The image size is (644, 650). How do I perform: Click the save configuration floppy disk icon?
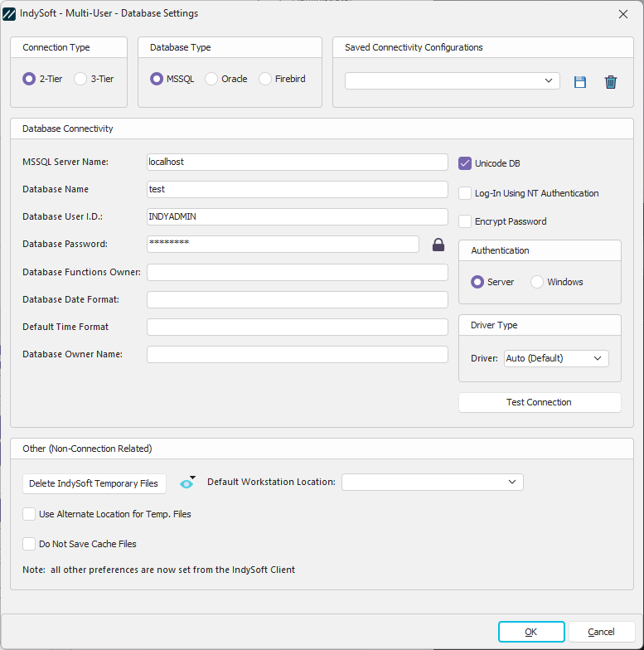tap(580, 81)
